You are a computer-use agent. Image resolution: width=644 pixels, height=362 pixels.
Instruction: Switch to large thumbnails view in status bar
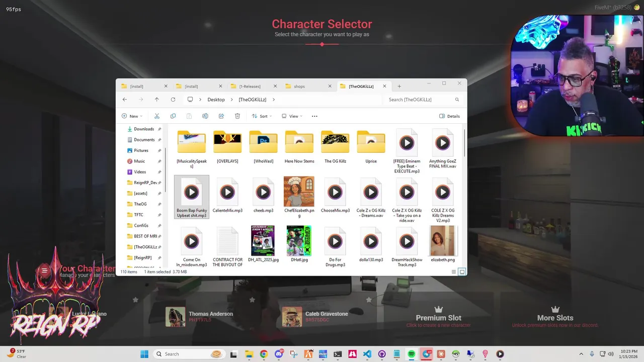[462, 272]
